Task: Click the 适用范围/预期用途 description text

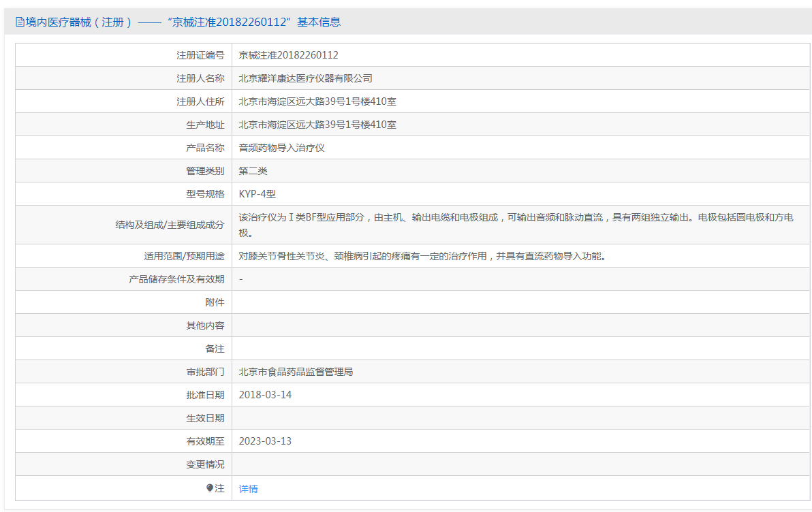Action: (422, 256)
